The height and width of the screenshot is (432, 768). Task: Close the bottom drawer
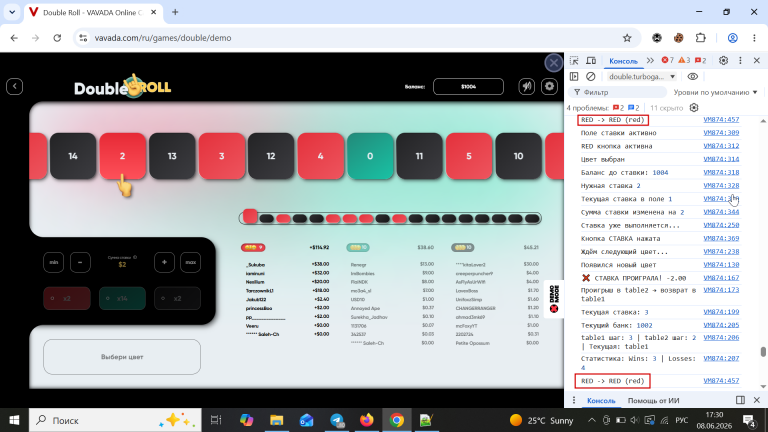click(757, 400)
